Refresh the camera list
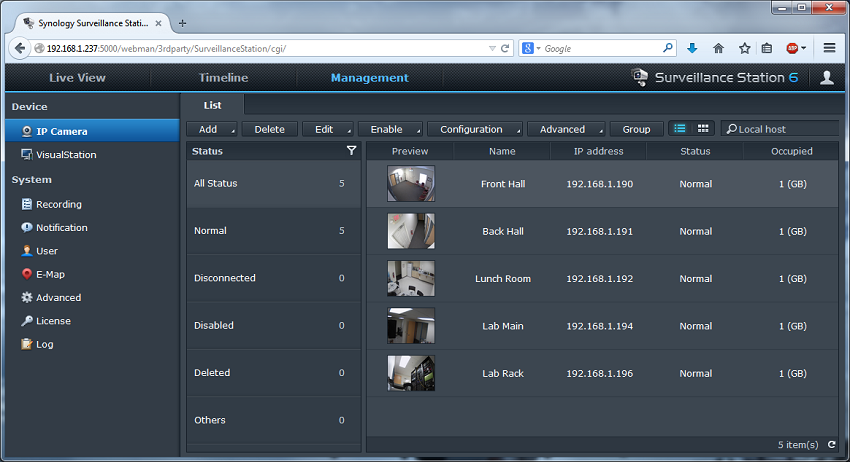 pyautogui.click(x=832, y=445)
